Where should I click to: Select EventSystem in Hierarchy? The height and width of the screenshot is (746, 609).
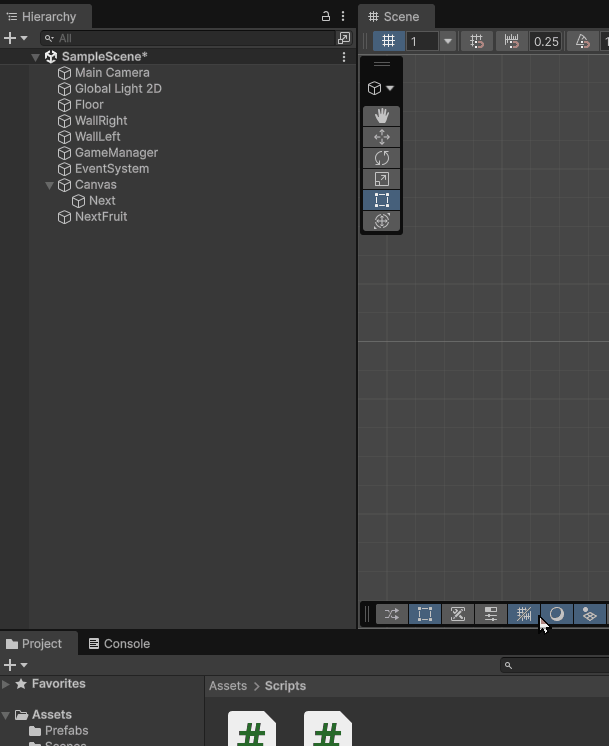point(112,169)
